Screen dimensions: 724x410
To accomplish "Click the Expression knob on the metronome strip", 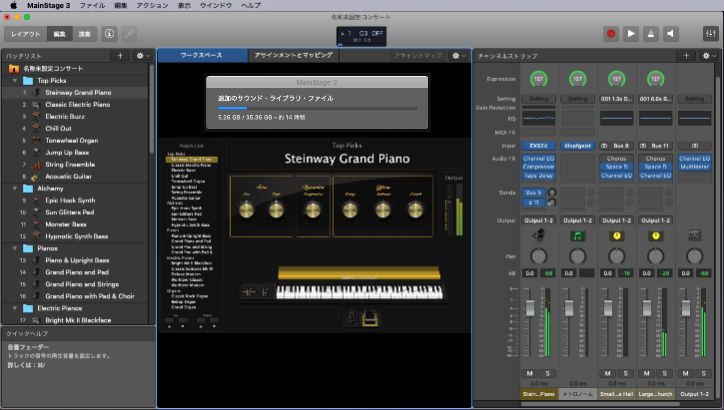I will [x=577, y=79].
